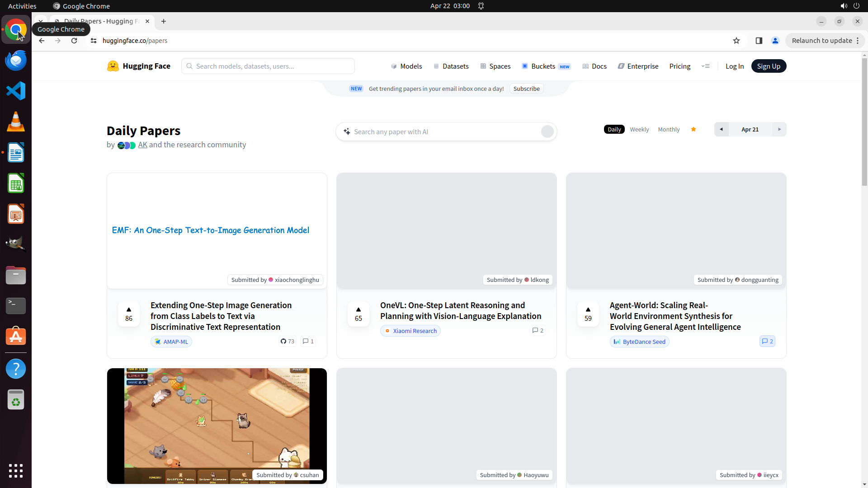868x488 pixels.
Task: Bookmark this page with star icon
Action: pyautogui.click(x=736, y=41)
